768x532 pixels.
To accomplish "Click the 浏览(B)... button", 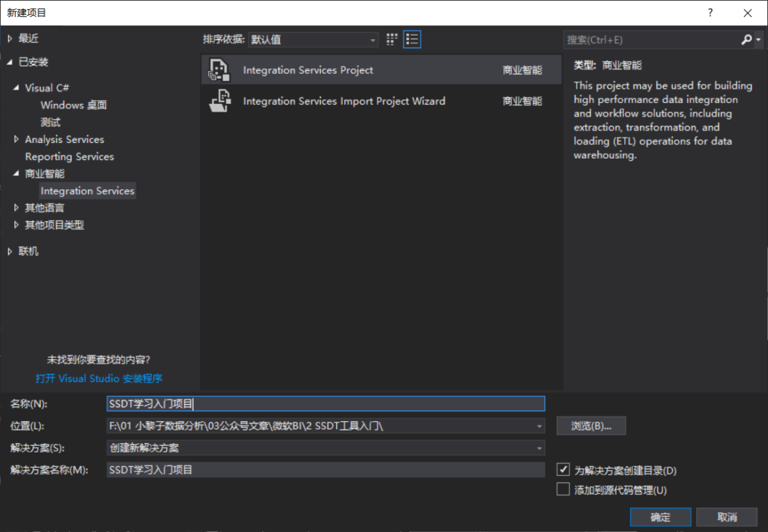I will [591, 426].
